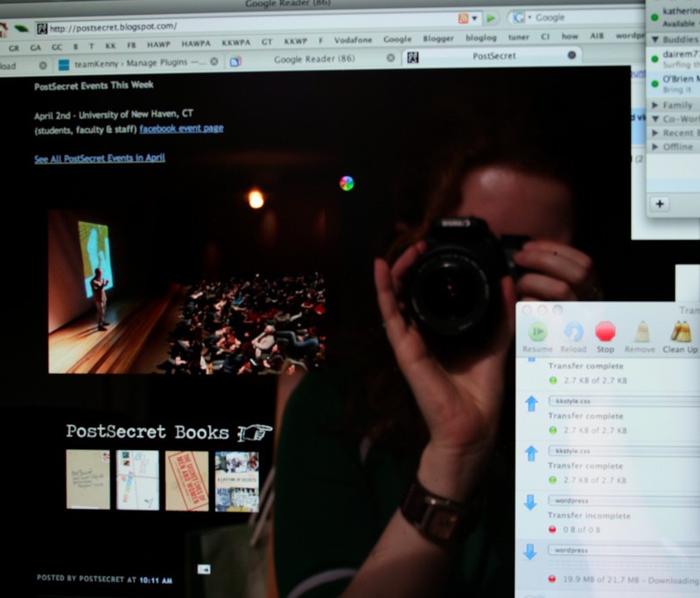Click the Reload icon in transfers window
This screenshot has width=700, height=598.
[573, 332]
